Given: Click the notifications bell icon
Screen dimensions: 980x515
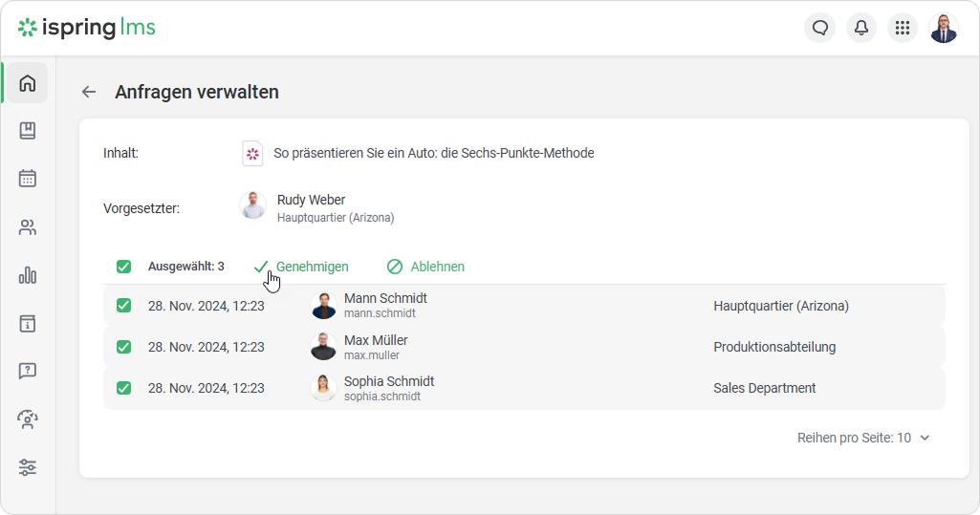Looking at the screenshot, I should pyautogui.click(x=860, y=28).
